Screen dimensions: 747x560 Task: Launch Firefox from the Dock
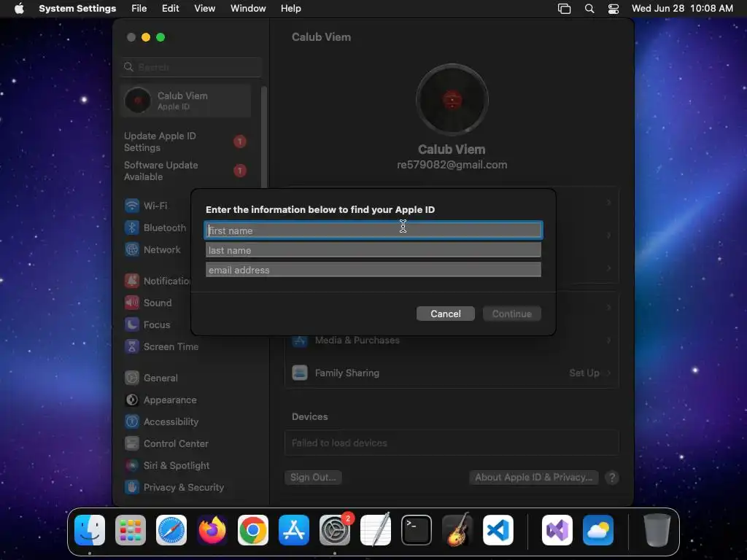pos(212,530)
